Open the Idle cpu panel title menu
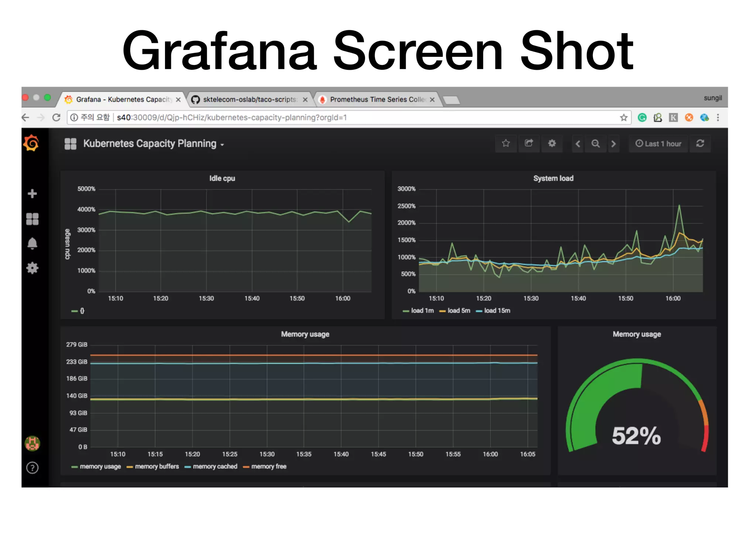The height and width of the screenshot is (534, 756). click(x=222, y=178)
